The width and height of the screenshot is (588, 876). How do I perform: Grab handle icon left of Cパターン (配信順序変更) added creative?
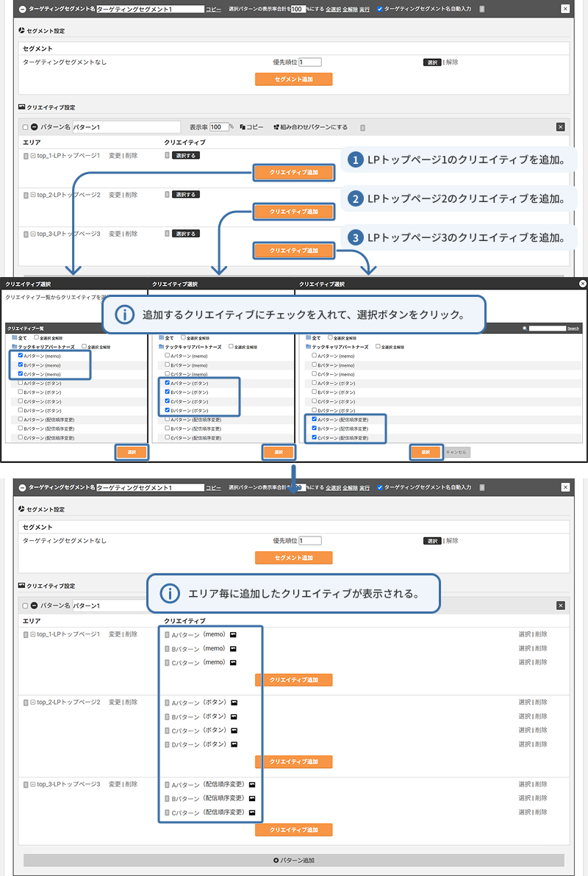[x=167, y=813]
